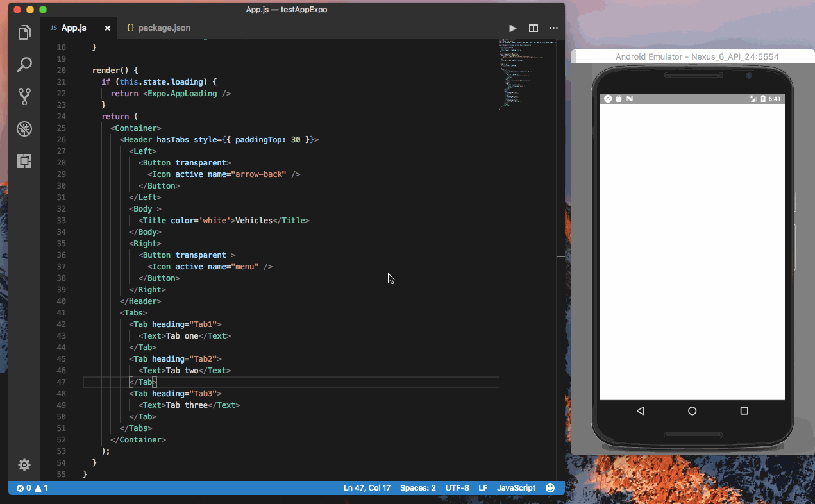815x504 pixels.
Task: Tap Android emulator Recents button
Action: (744, 411)
